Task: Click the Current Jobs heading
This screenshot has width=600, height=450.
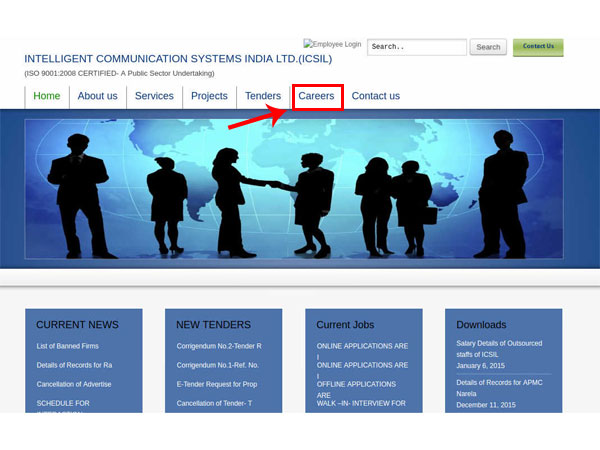Action: [x=345, y=325]
